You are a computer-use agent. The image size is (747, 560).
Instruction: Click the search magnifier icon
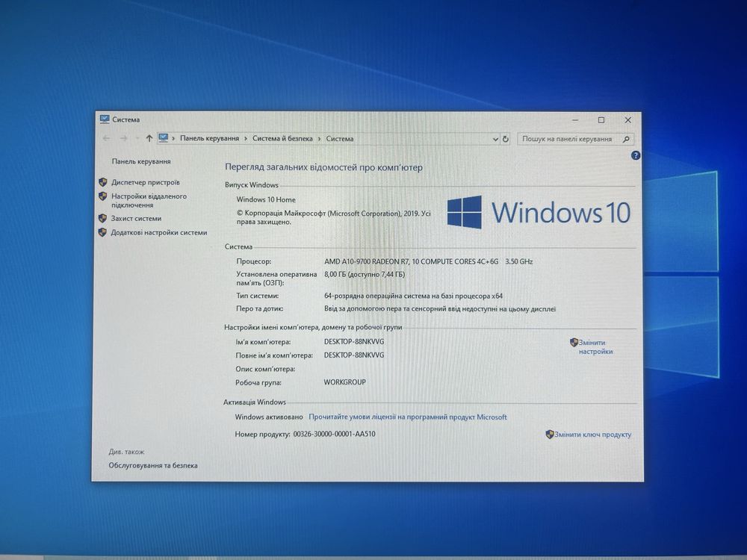pos(626,139)
